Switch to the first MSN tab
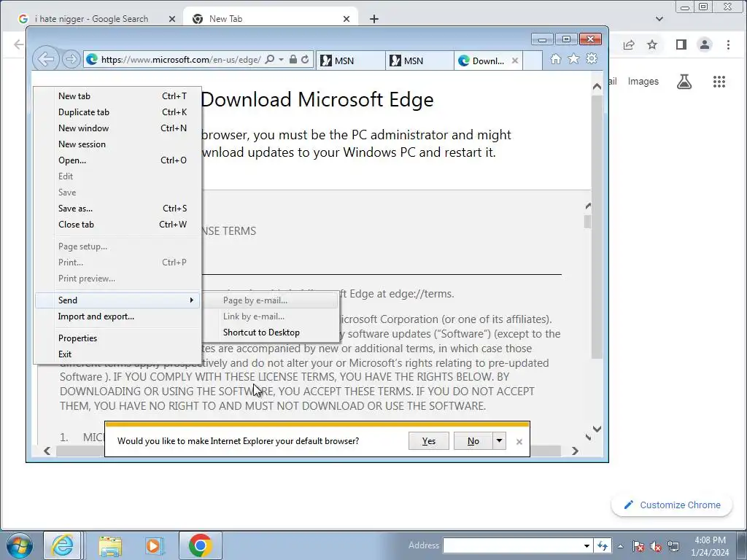The width and height of the screenshot is (747, 560). pos(351,61)
